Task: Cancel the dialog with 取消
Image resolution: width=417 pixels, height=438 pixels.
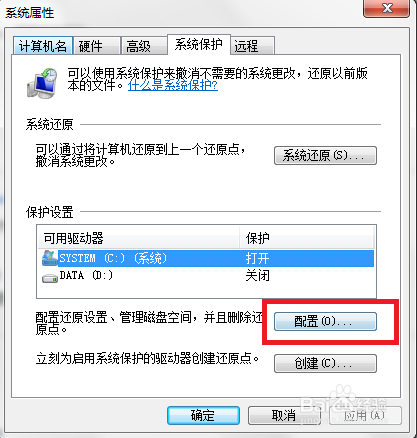Action: [284, 415]
